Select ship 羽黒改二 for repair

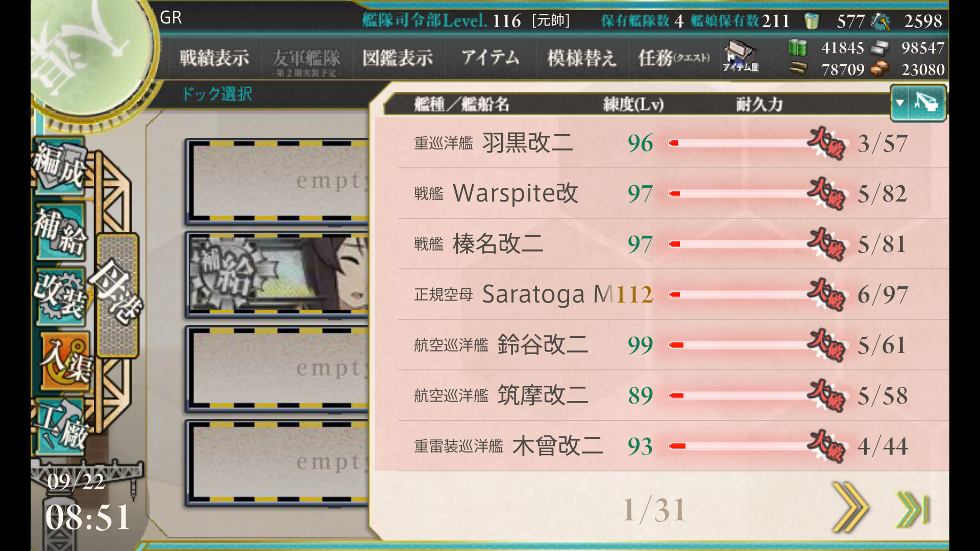pos(662,143)
